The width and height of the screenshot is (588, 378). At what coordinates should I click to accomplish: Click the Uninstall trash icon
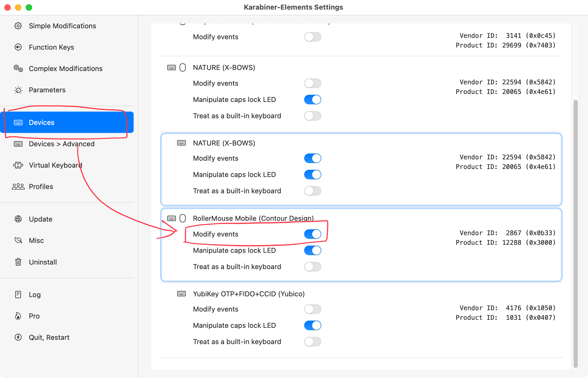[18, 262]
